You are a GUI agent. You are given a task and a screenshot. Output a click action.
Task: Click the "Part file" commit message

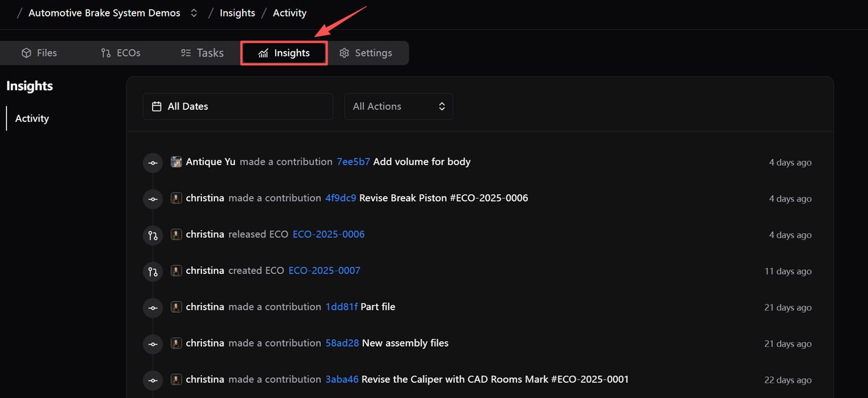point(378,306)
